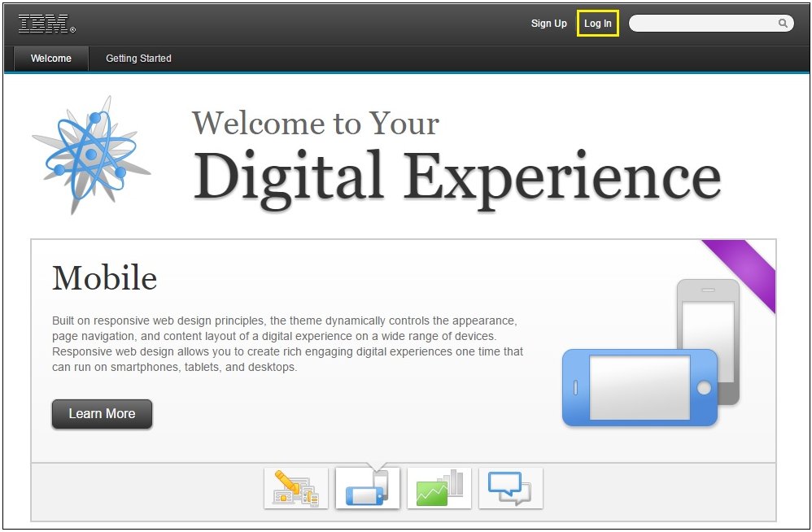
Task: Click the Sign Up link
Action: (549, 24)
